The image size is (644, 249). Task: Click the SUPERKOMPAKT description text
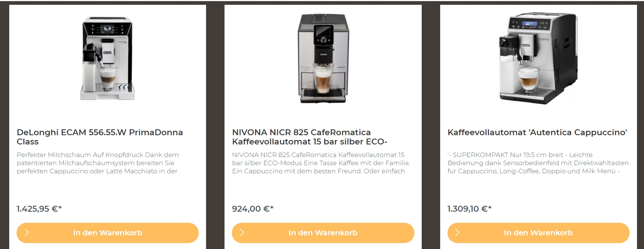point(538,163)
